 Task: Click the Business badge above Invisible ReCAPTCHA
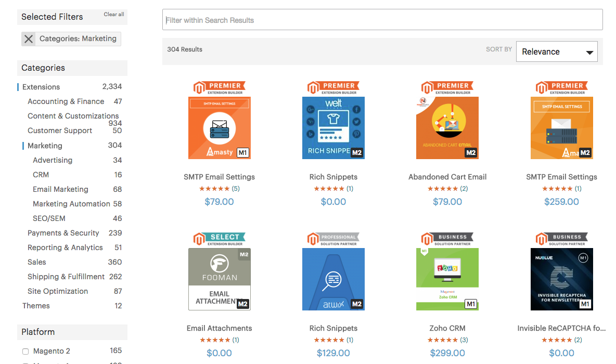(x=561, y=239)
